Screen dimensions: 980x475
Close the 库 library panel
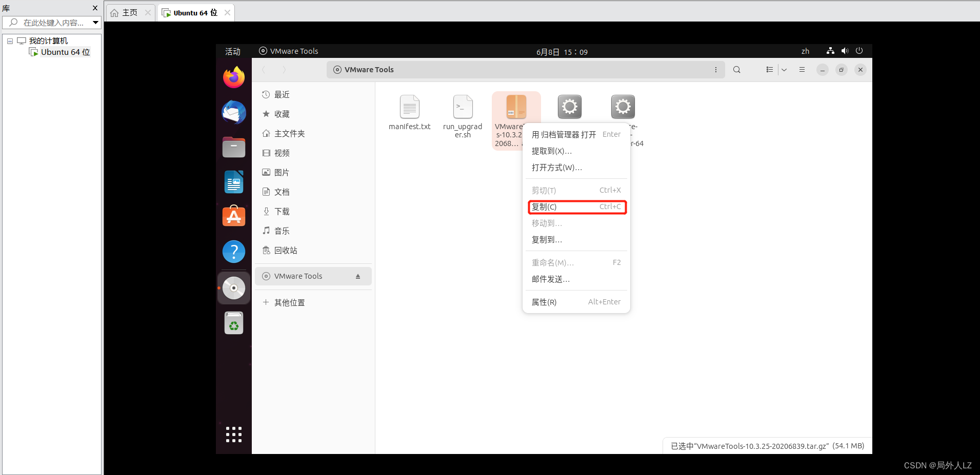pyautogui.click(x=95, y=8)
